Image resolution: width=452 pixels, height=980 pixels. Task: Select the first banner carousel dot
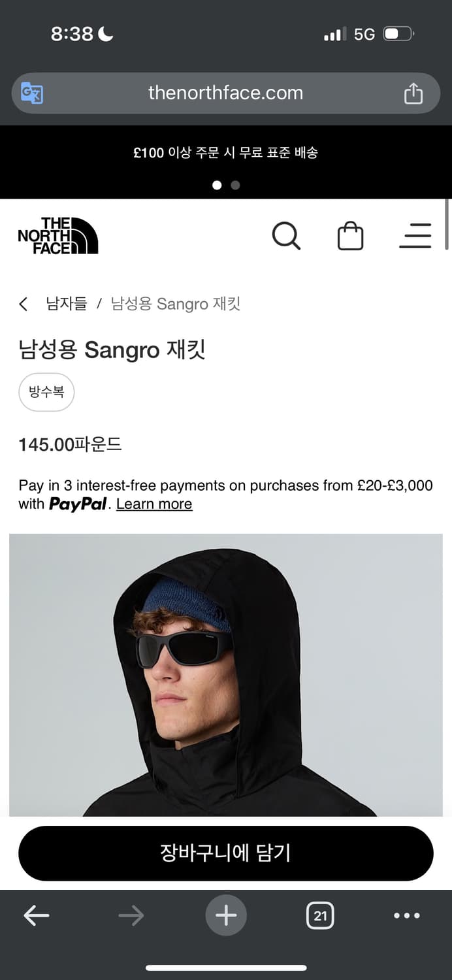click(x=217, y=185)
